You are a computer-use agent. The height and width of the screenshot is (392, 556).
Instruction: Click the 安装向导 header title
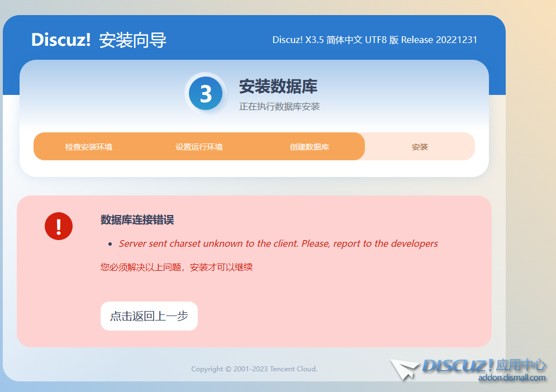(132, 40)
